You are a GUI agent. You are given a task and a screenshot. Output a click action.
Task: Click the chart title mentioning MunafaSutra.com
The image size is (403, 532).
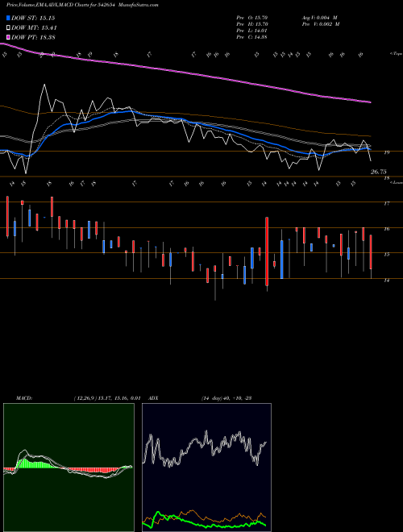pos(82,5)
